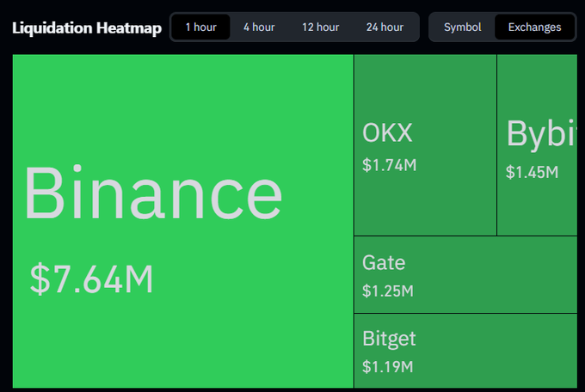Click the $1.45M liquidation value
The image size is (585, 392).
[x=532, y=172]
